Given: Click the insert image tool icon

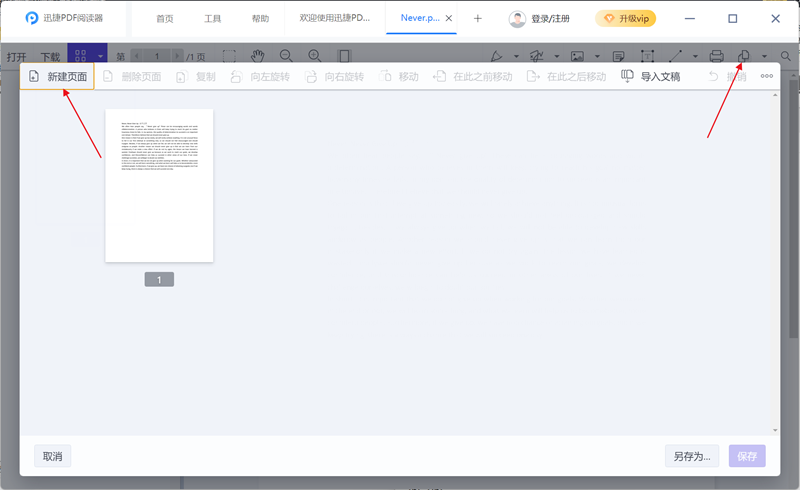Looking at the screenshot, I should point(577,56).
